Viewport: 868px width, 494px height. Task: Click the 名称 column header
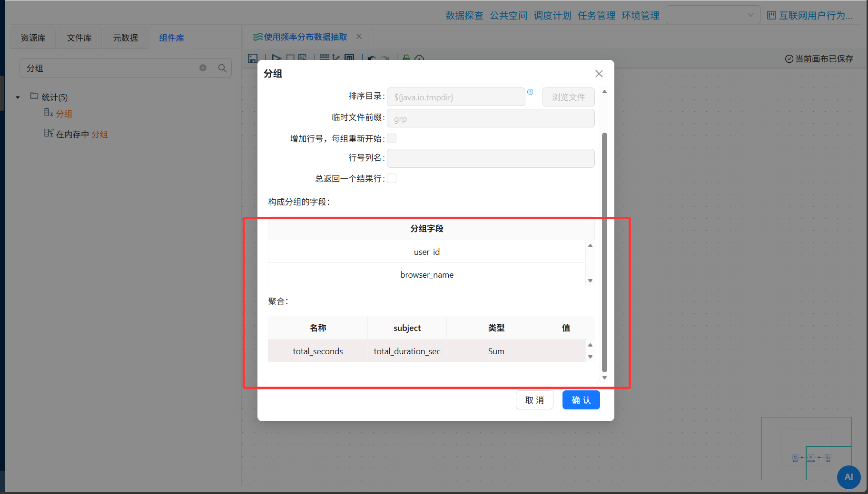pyautogui.click(x=318, y=328)
